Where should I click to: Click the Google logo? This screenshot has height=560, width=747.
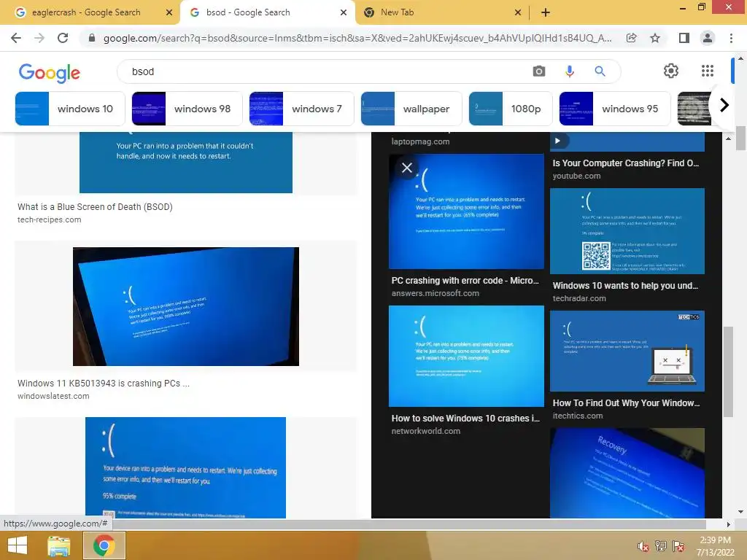pyautogui.click(x=50, y=72)
